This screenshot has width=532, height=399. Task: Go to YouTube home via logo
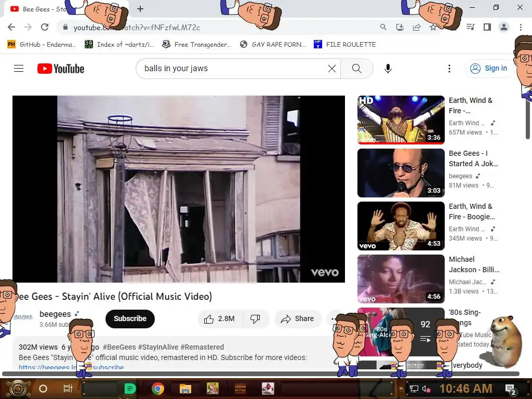point(61,69)
